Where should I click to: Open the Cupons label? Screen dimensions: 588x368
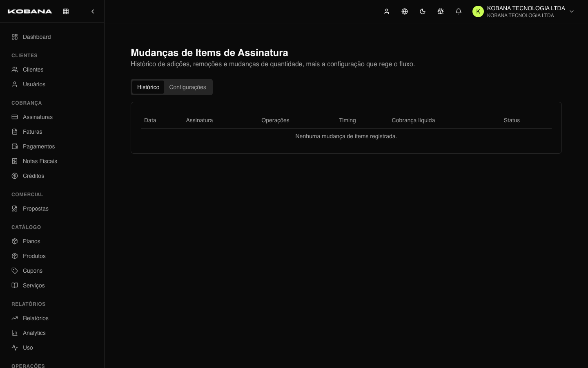33,271
